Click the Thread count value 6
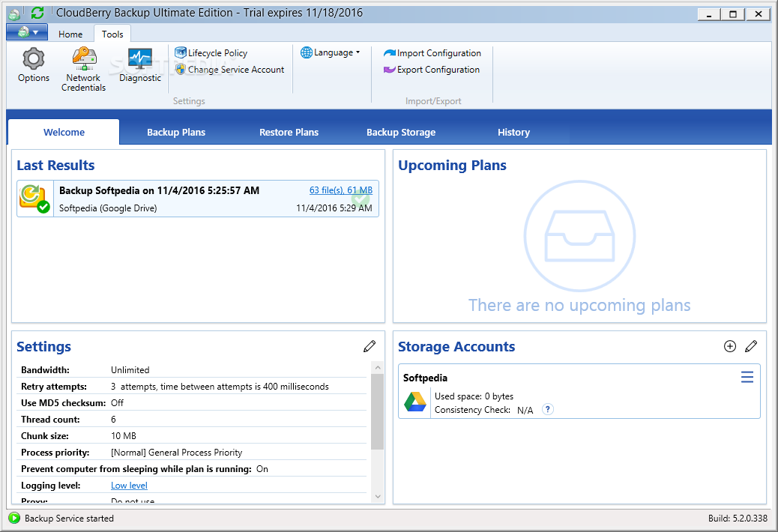Screen dimensions: 778x532 pos(113,420)
